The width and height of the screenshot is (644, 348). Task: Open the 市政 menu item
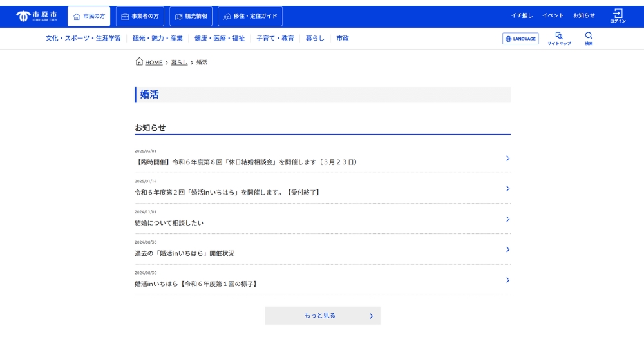coord(343,38)
